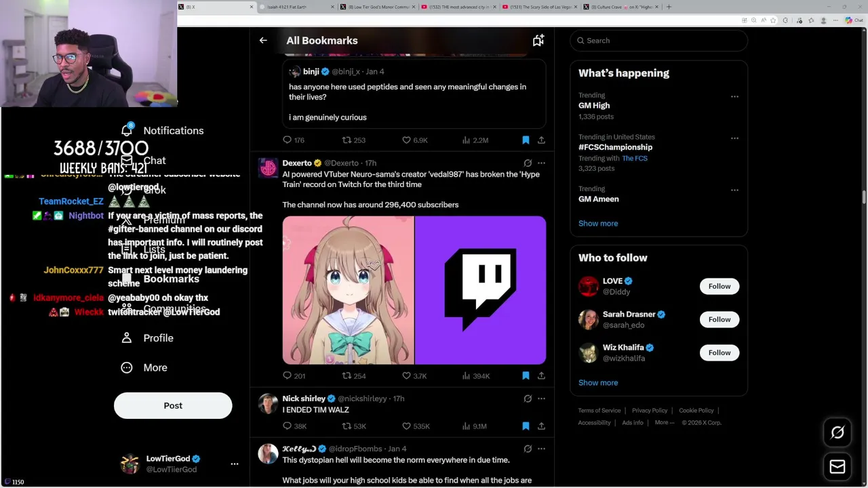Show more trends in What's happening
The width and height of the screenshot is (868, 488).
click(x=598, y=224)
